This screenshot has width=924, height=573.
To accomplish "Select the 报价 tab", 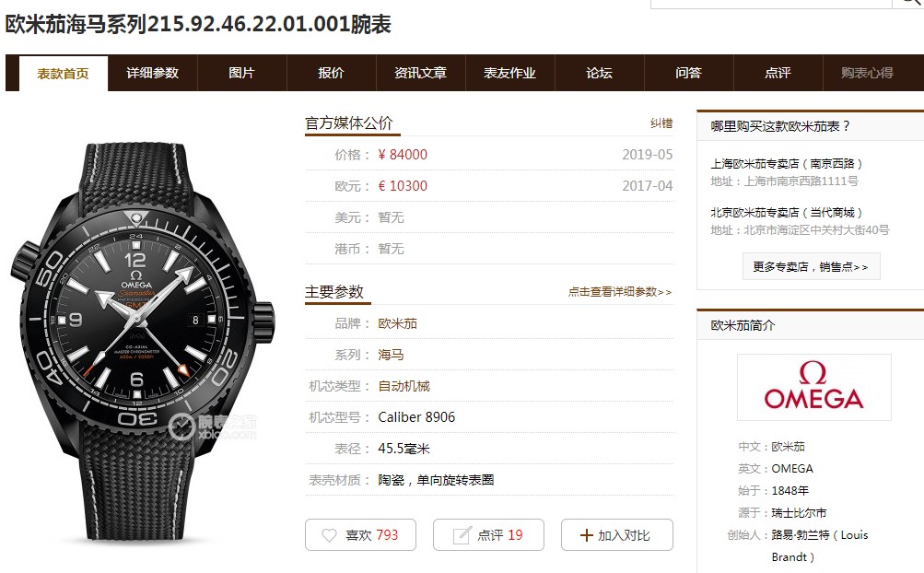I will (331, 73).
